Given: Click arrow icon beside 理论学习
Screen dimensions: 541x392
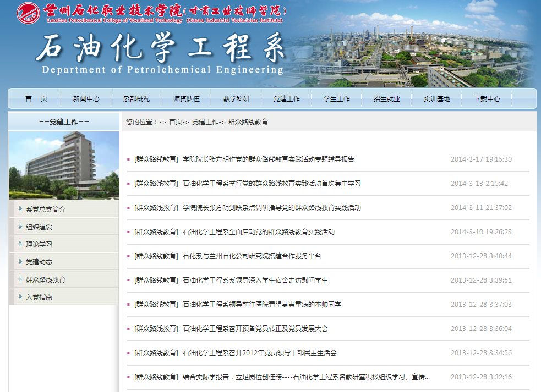Looking at the screenshot, I should coord(20,244).
